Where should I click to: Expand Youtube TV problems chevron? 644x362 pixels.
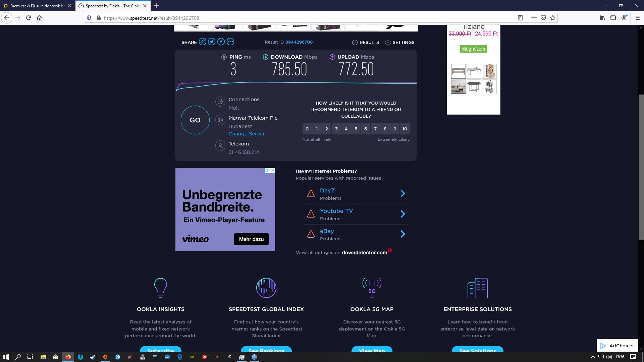[x=403, y=214]
